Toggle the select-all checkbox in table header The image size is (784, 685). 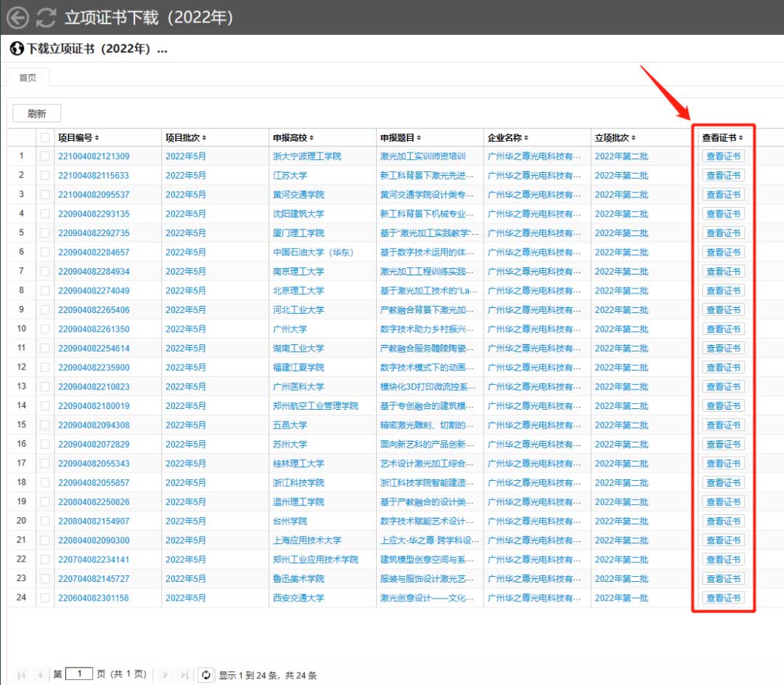click(x=45, y=137)
